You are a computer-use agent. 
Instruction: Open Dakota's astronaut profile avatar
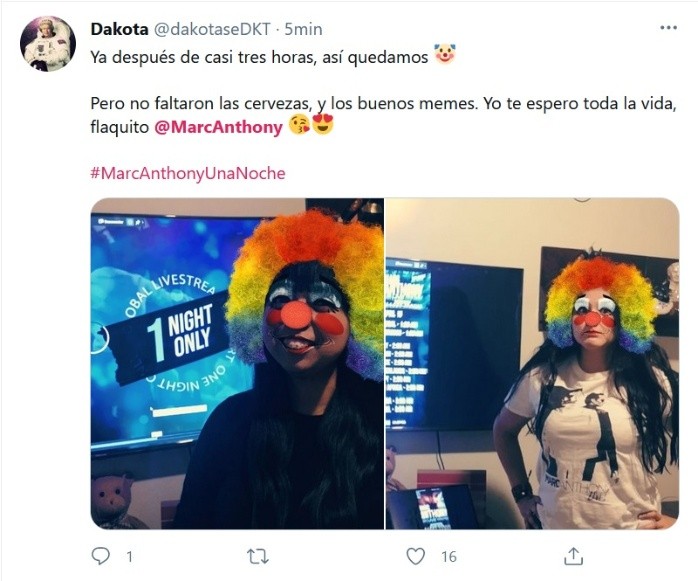[x=48, y=44]
